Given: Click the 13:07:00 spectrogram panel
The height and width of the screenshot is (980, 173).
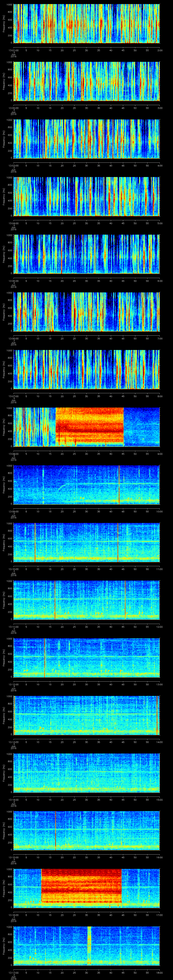Looking at the screenshot, I should point(87,369).
